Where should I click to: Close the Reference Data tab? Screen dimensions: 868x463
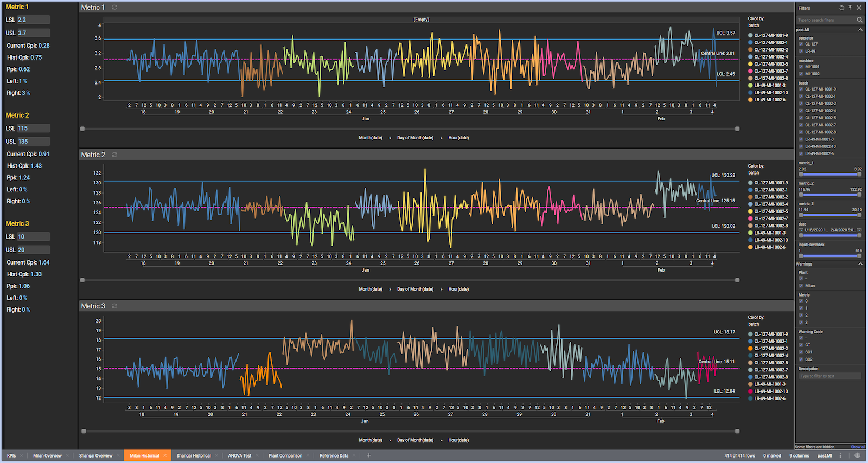pyautogui.click(x=354, y=456)
